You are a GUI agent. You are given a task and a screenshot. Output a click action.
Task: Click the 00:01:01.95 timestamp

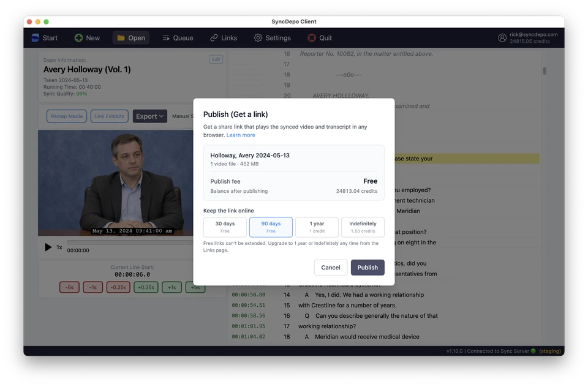(248, 326)
